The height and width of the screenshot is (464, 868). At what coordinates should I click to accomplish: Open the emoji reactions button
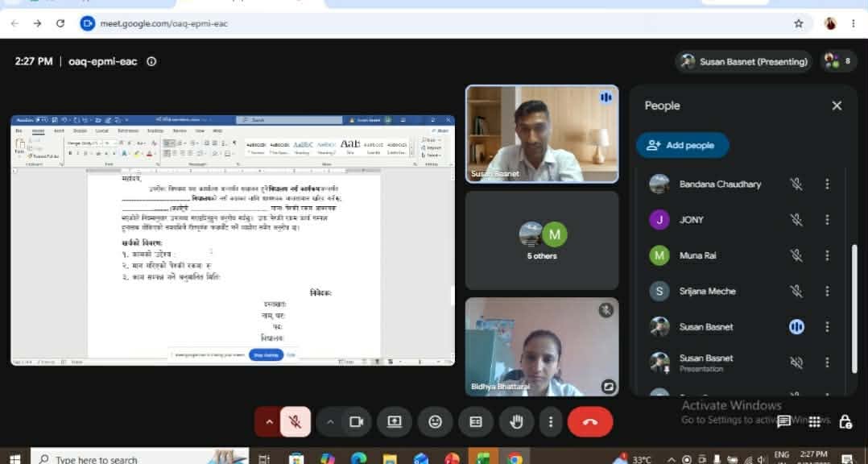point(435,422)
